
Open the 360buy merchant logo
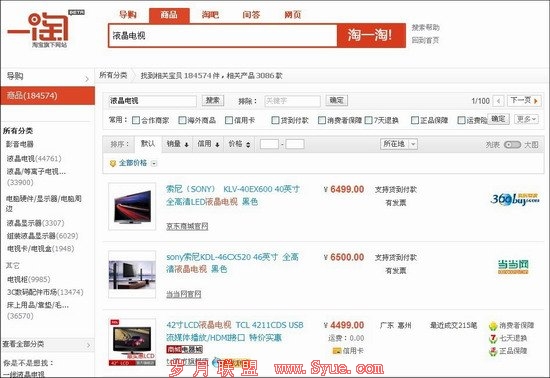pyautogui.click(x=515, y=199)
